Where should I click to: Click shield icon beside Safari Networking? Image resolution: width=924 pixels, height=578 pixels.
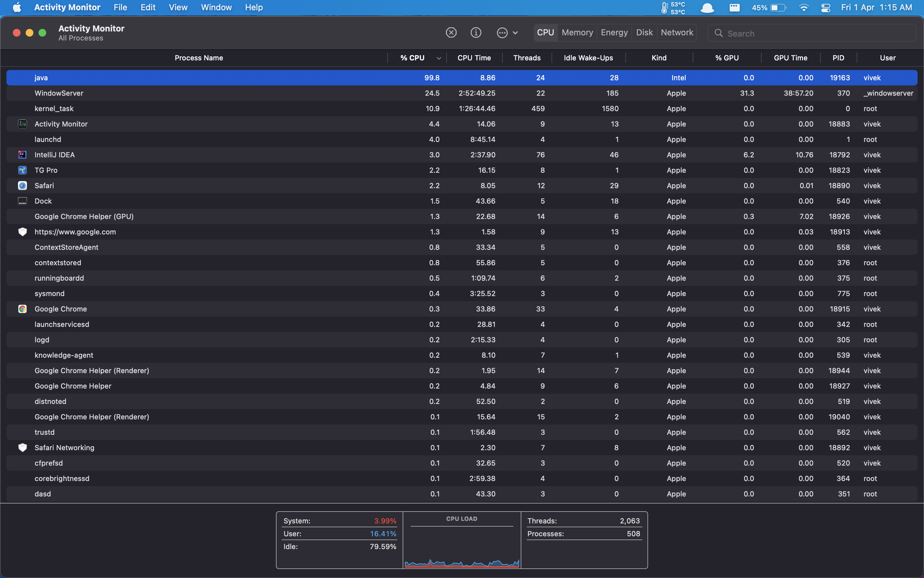(22, 448)
